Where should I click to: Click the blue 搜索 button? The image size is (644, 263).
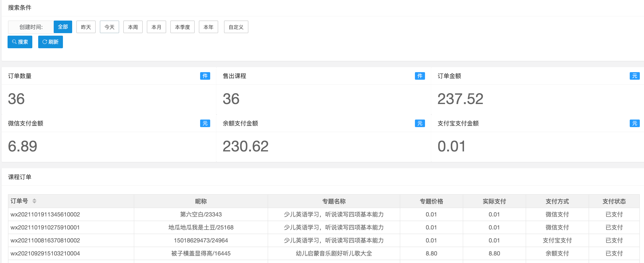click(20, 42)
